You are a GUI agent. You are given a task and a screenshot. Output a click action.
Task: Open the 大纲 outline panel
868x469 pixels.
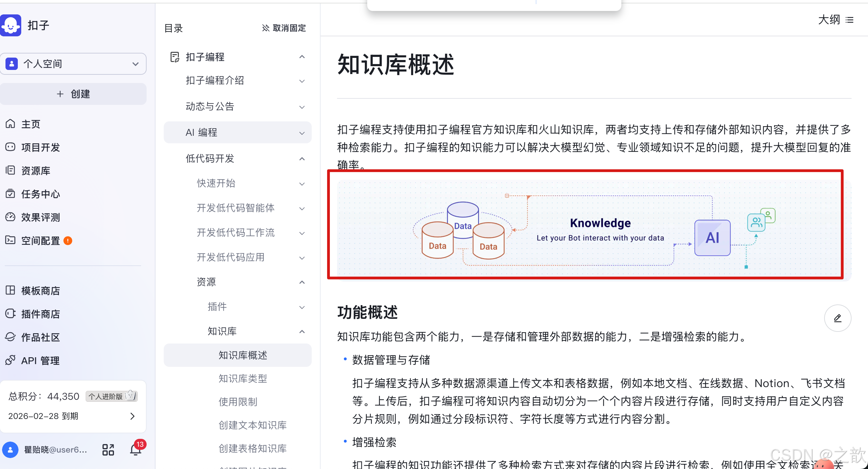(835, 20)
